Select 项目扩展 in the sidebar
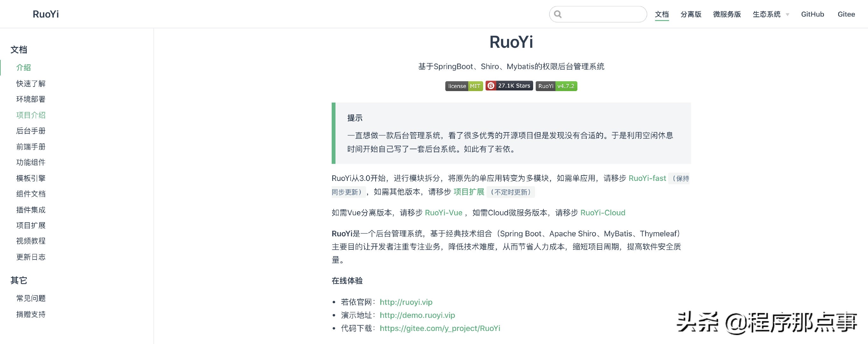 pyautogui.click(x=31, y=225)
